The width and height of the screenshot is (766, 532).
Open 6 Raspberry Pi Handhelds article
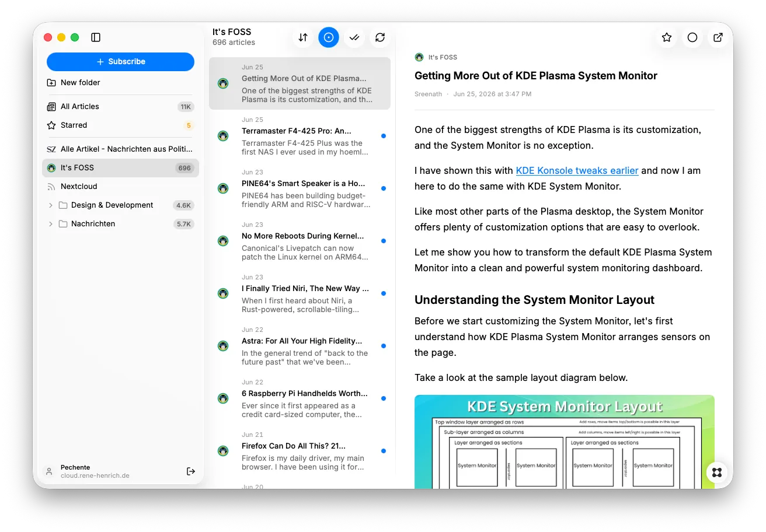300,398
